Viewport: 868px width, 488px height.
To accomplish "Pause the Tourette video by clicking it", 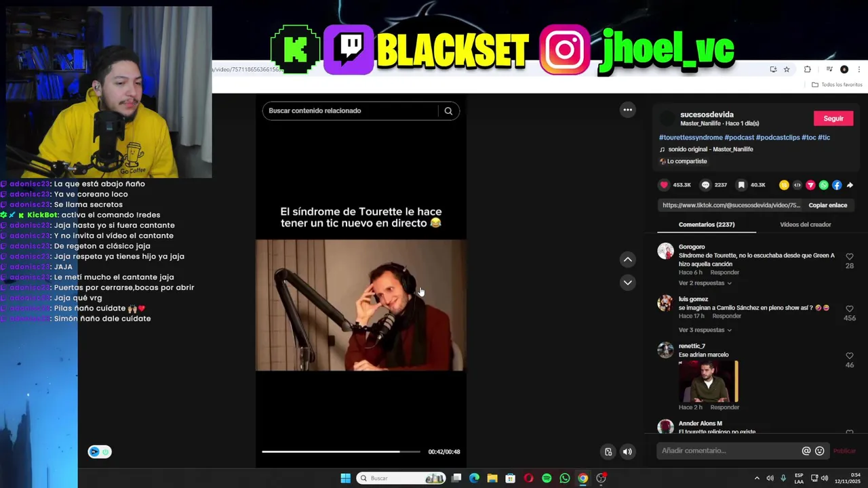I will pos(361,305).
